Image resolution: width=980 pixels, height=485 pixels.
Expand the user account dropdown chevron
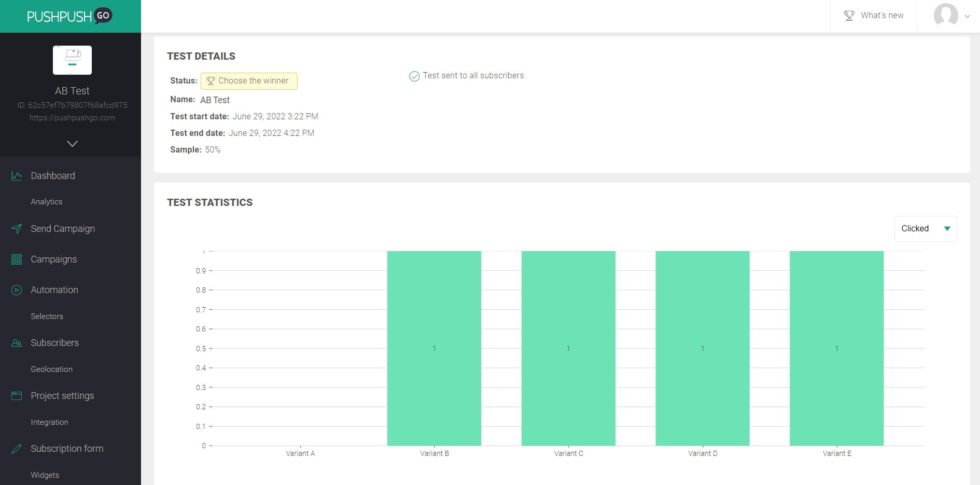[x=967, y=16]
